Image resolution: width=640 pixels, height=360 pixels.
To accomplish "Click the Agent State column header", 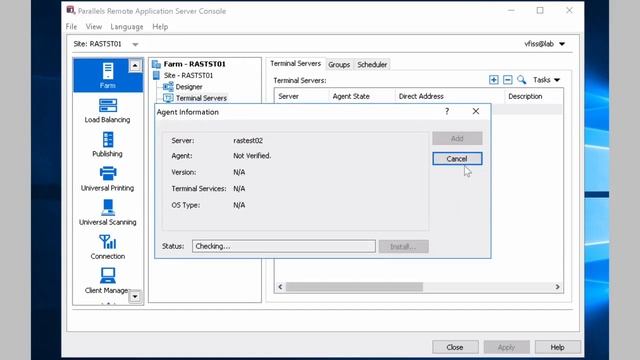I will point(362,96).
